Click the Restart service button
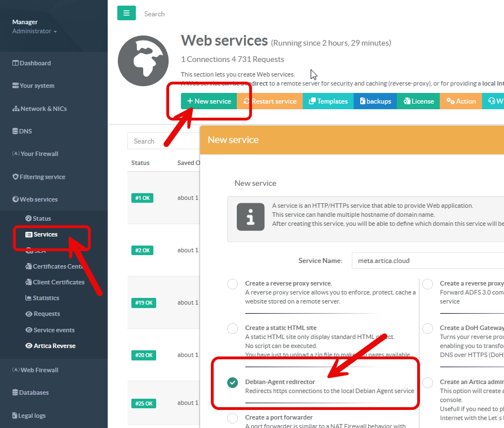The width and height of the screenshot is (504, 428). click(x=269, y=101)
